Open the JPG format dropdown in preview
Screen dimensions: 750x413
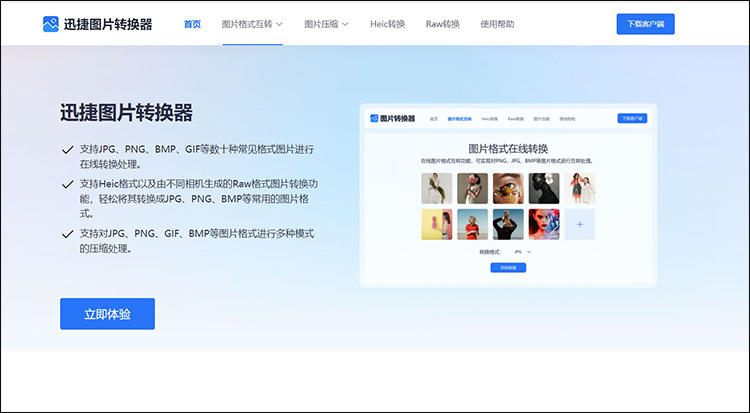point(522,252)
